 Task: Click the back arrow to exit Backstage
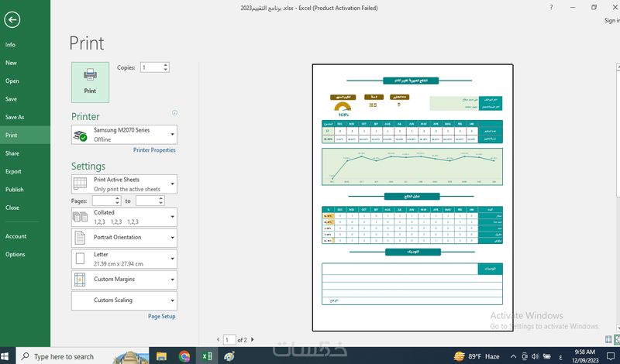pos(12,21)
